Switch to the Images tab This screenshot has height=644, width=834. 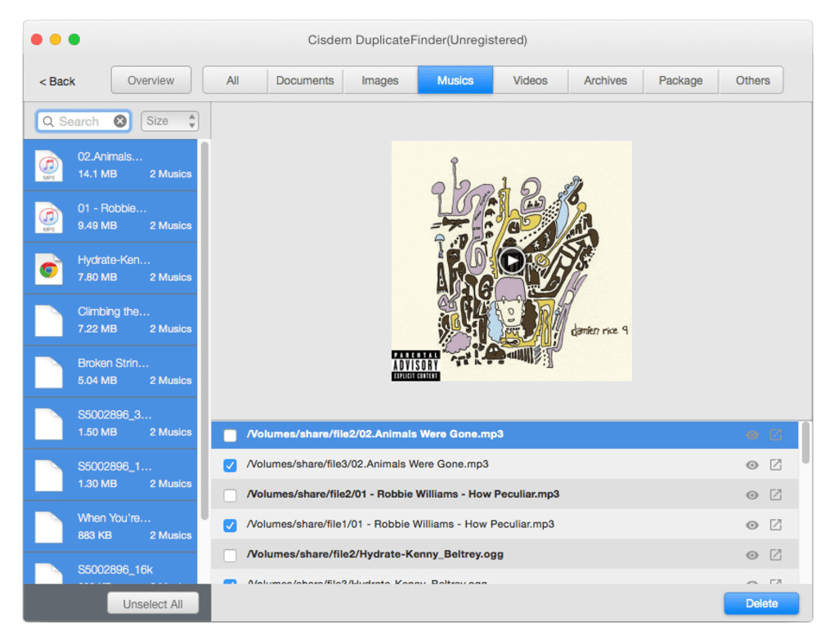point(380,80)
